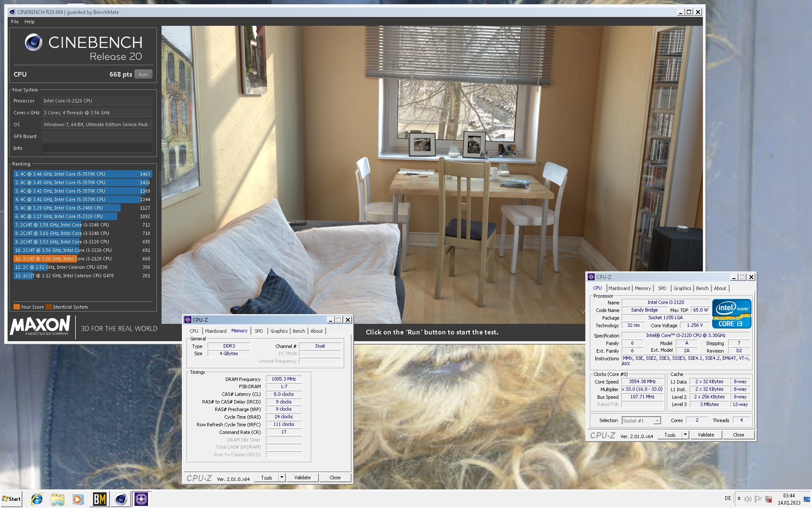The image size is (812, 508).
Task: Open Mainboard tab in Memory CPU-Z window
Action: point(216,331)
